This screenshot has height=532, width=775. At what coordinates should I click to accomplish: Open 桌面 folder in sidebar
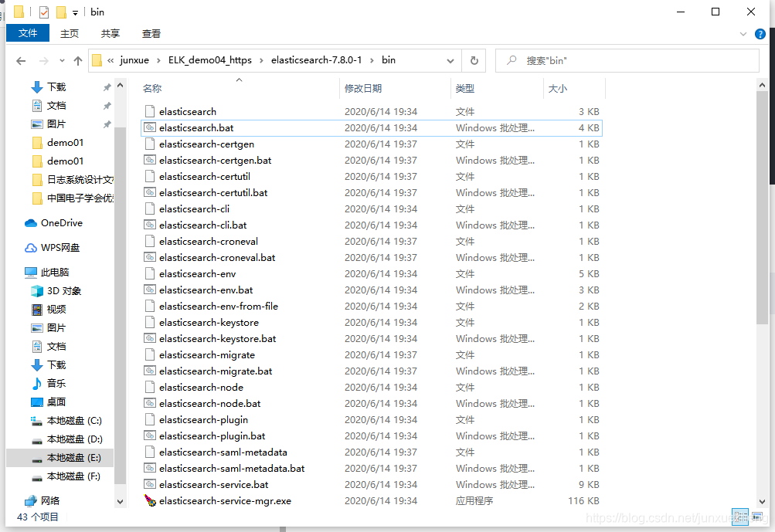tap(56, 402)
